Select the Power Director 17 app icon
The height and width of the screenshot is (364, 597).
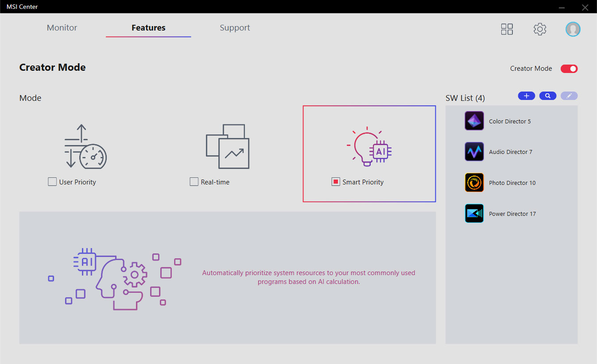point(474,213)
